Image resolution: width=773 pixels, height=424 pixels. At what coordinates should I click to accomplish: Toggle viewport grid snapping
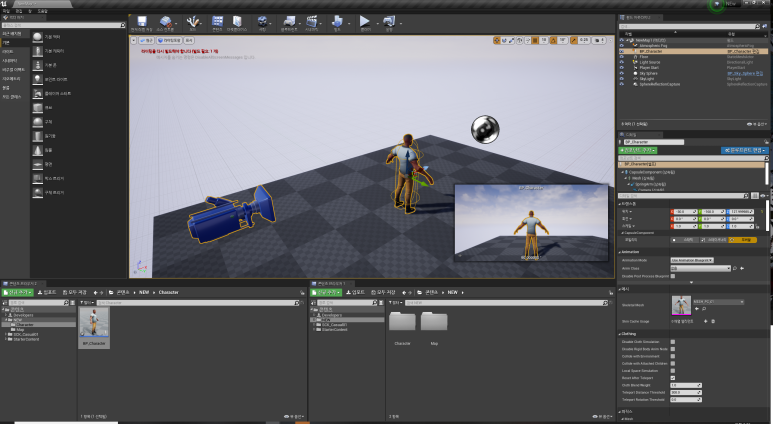point(535,40)
